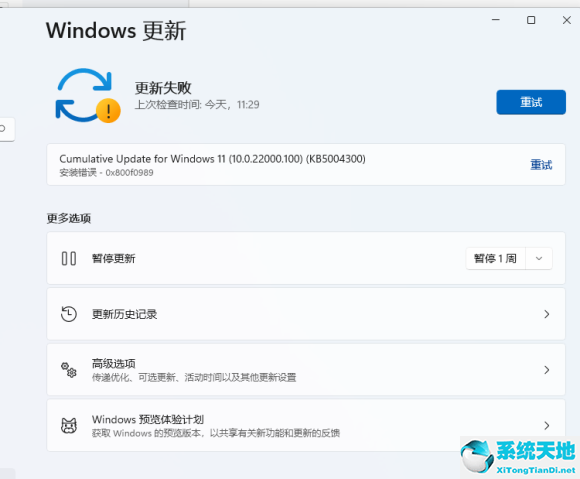Screen dimensions: 580x479
Task: Click the update failed sync status icon
Action: (x=88, y=95)
